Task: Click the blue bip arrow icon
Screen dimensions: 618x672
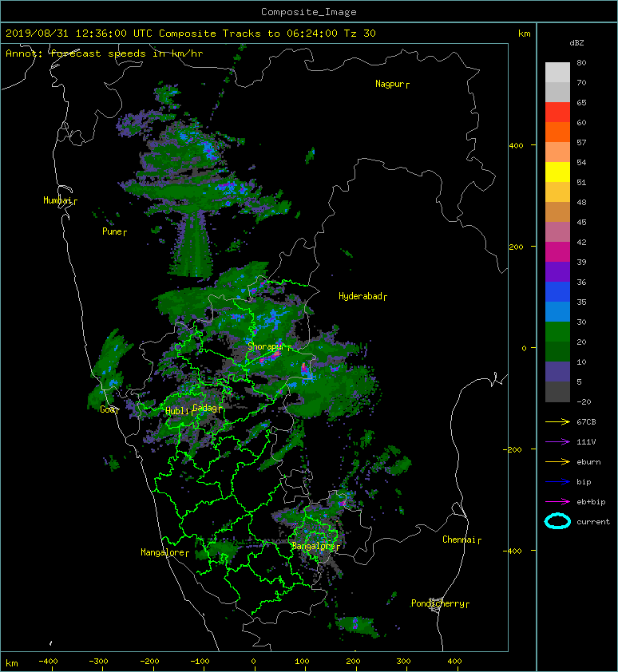Action: click(x=557, y=482)
